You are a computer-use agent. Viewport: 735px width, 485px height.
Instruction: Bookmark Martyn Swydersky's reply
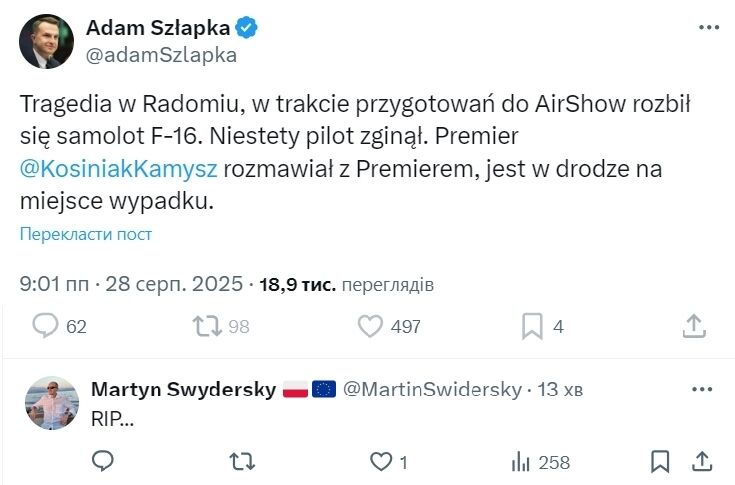660,461
